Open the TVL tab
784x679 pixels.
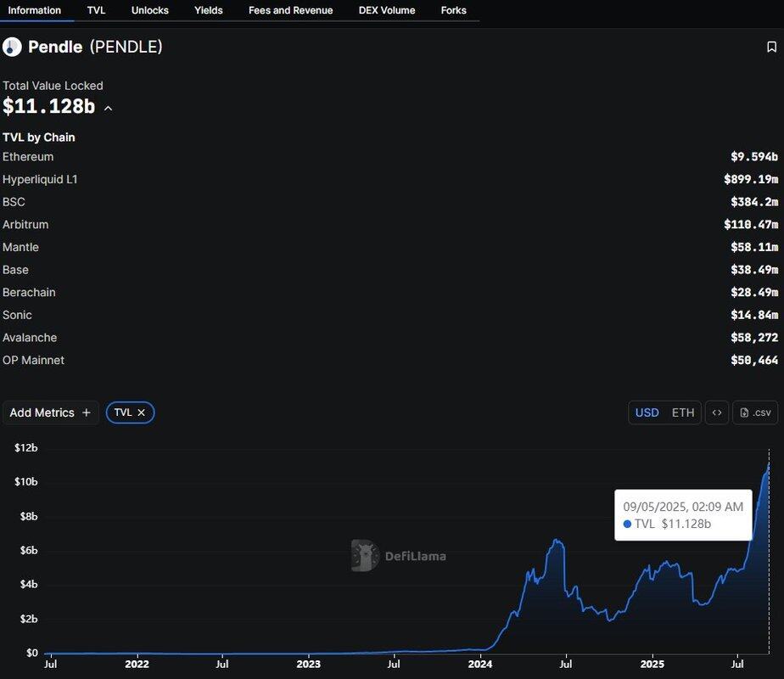96,10
